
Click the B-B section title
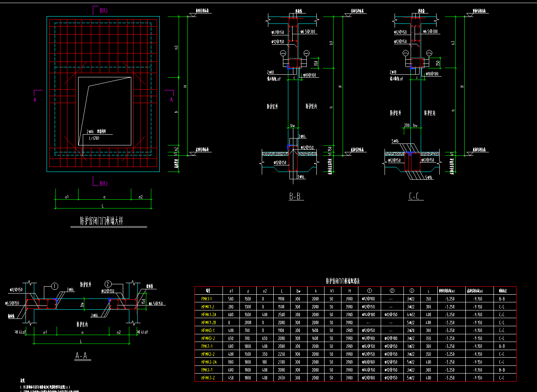(295, 196)
